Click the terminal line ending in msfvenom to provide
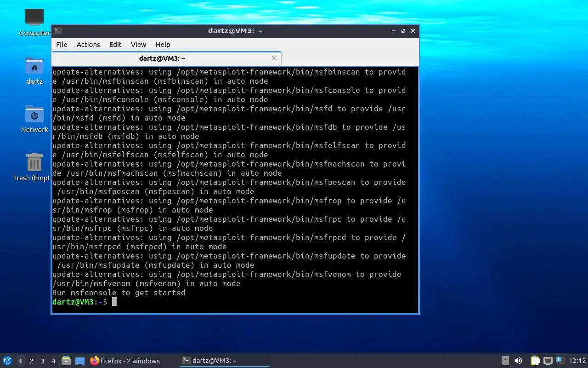The width and height of the screenshot is (588, 368). [226, 274]
